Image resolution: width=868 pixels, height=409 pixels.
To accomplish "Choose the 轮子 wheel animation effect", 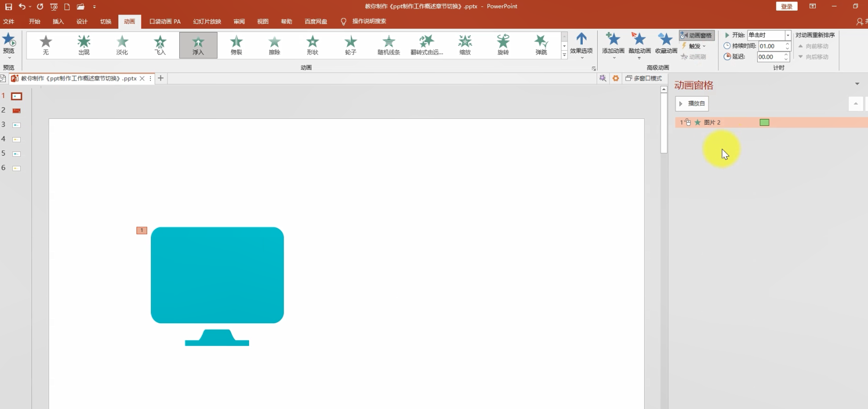I will [350, 45].
